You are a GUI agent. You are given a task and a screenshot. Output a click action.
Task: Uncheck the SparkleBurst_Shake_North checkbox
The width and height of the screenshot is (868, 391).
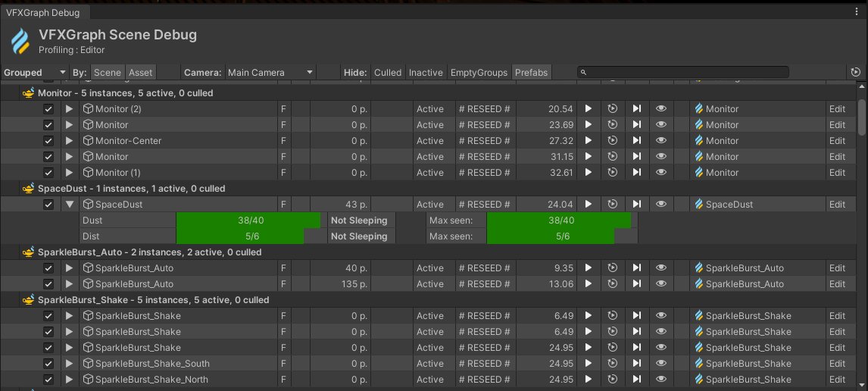click(48, 380)
